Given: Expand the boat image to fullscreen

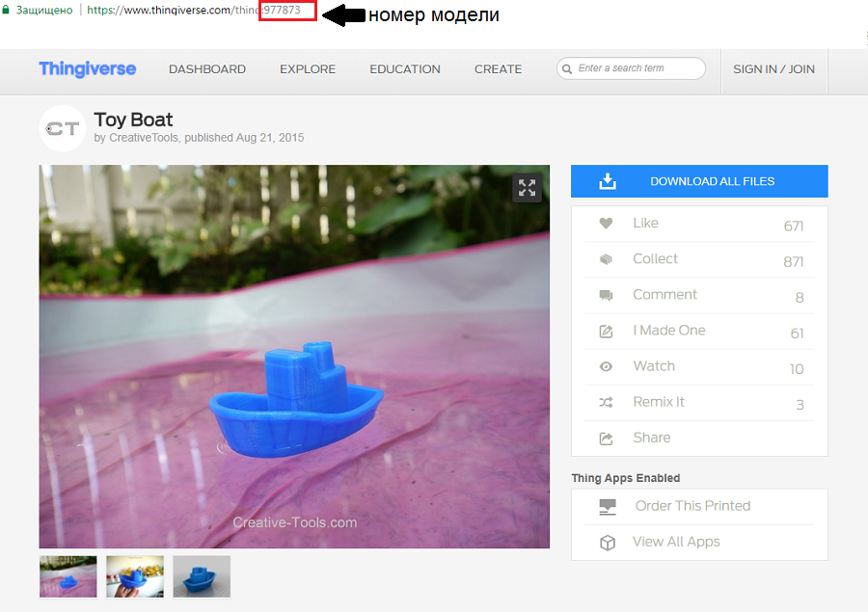Looking at the screenshot, I should click(x=527, y=188).
